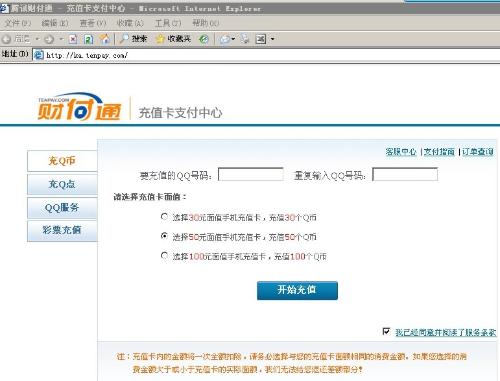The height and width of the screenshot is (381, 500).
Task: Open the Forward history dropdown arrow
Action: 61,39
